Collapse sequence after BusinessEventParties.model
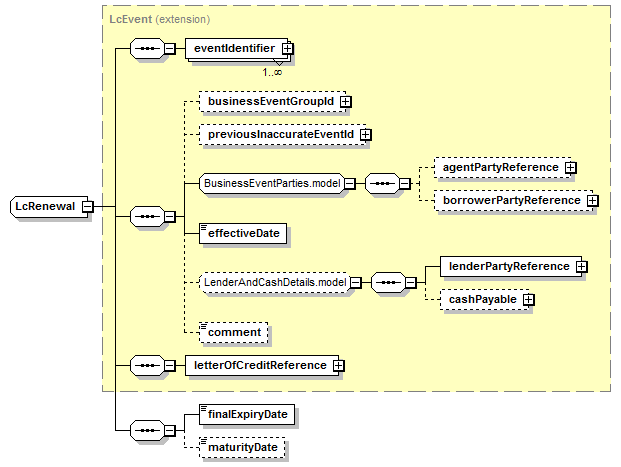This screenshot has height=467, width=621. click(x=404, y=183)
